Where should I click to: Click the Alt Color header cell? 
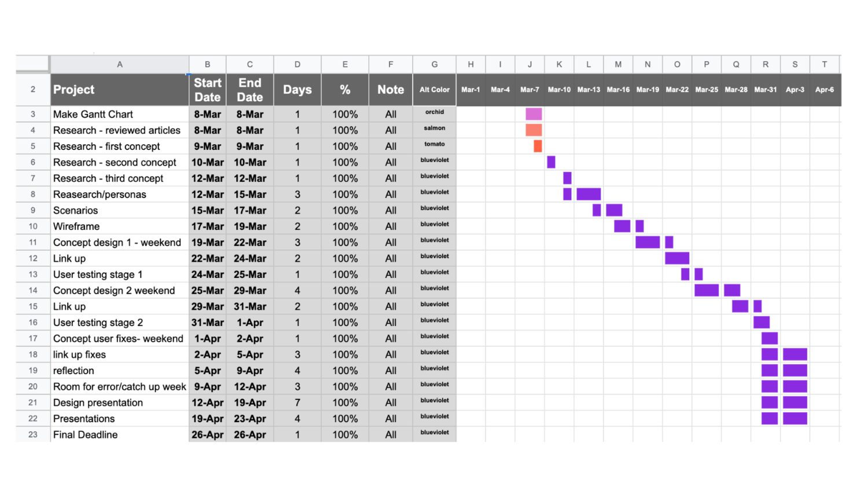click(x=435, y=90)
